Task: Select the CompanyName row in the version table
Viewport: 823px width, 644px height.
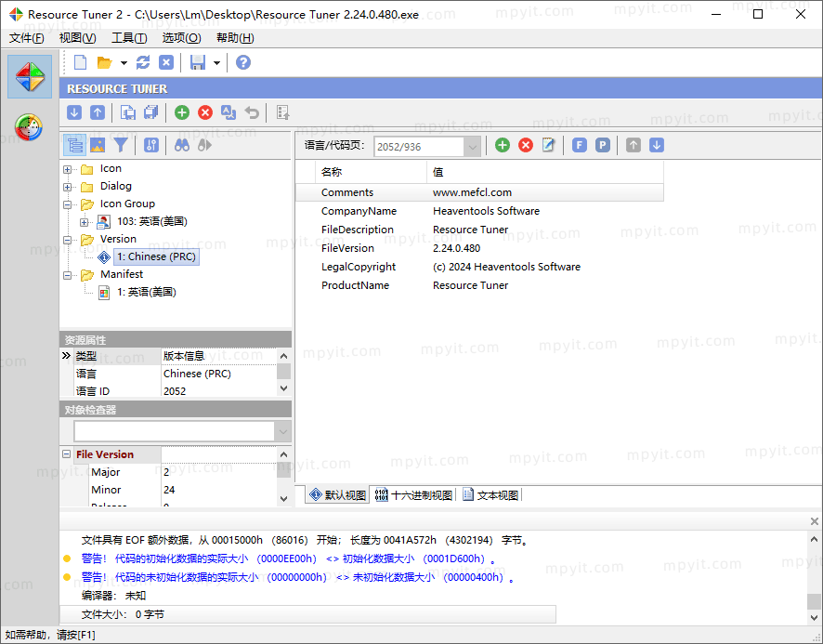Action: pos(479,211)
